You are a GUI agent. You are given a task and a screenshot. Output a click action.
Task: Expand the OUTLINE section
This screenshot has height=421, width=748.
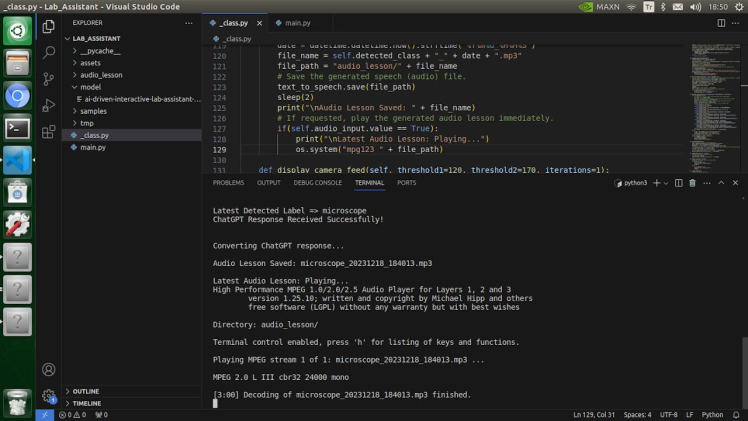point(86,391)
